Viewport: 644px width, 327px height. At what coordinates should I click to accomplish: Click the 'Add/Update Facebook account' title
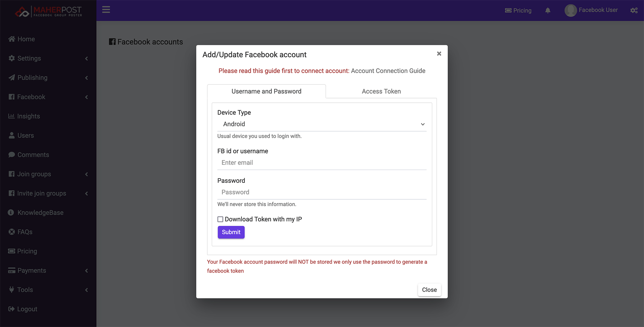pos(254,55)
